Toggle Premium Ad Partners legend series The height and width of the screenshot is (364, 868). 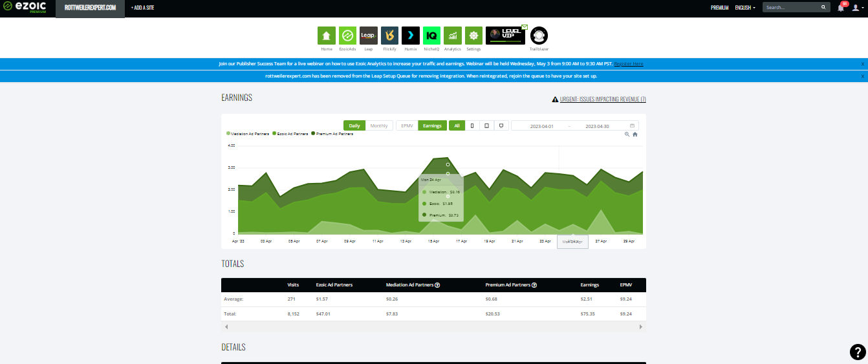[x=332, y=134]
